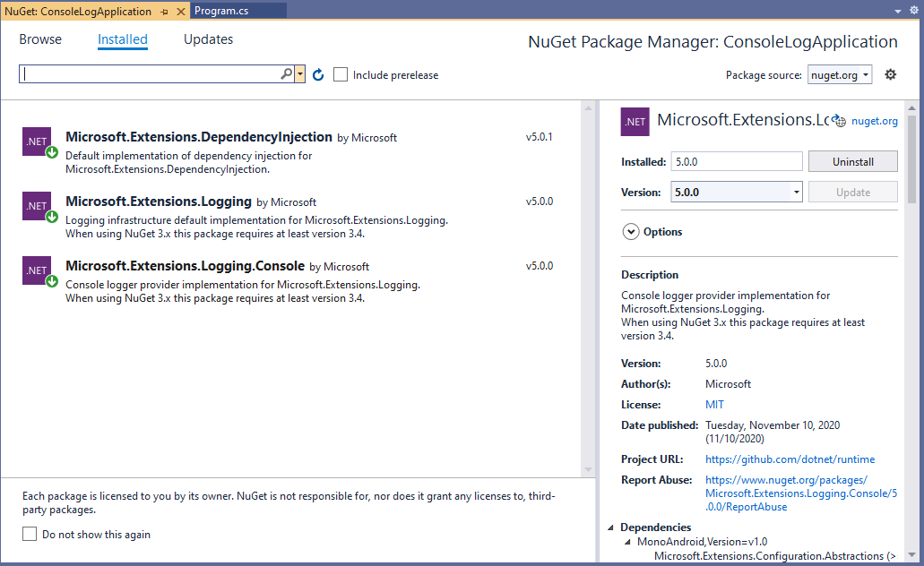Open the Version 5.0.0 dropdown
This screenshot has width=924, height=566.
coord(796,192)
